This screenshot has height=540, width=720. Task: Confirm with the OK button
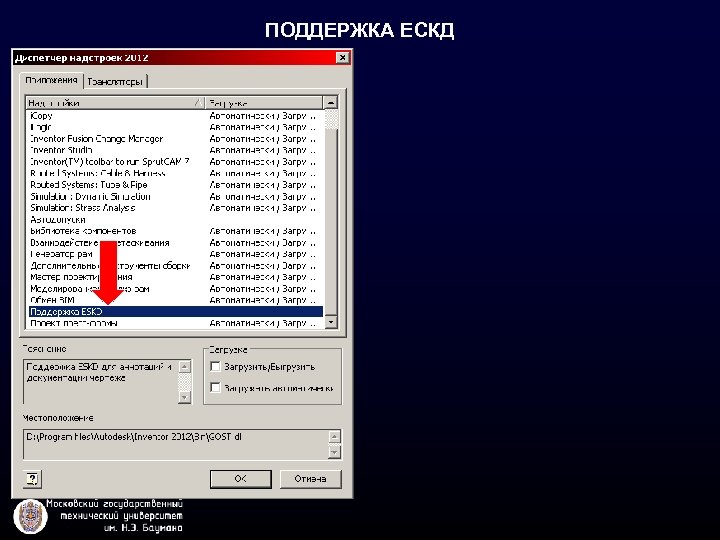pos(241,479)
